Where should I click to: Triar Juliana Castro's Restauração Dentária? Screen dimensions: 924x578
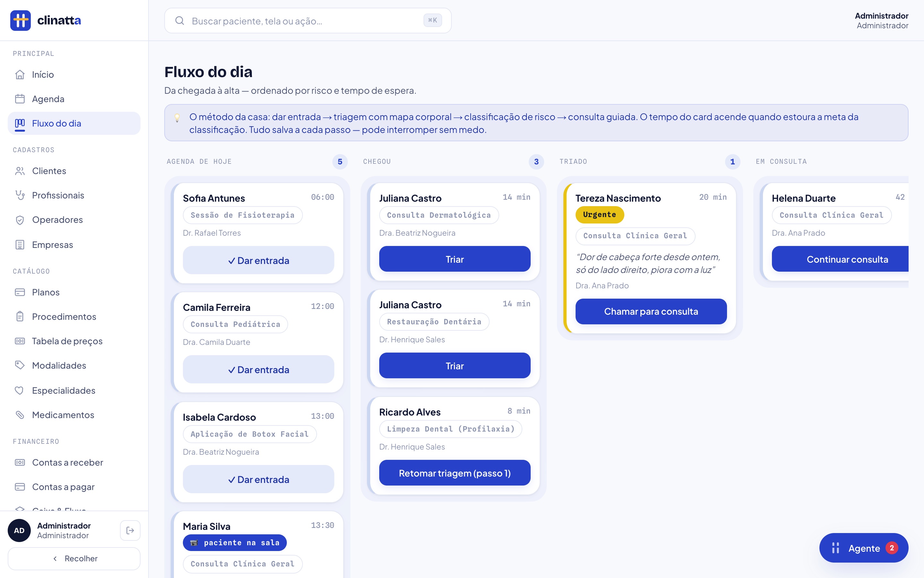click(455, 366)
